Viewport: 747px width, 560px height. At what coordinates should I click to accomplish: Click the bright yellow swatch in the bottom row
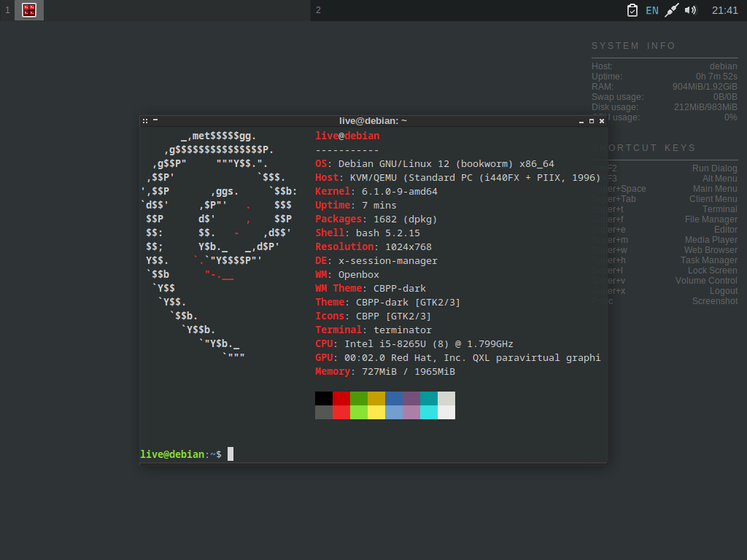click(376, 413)
